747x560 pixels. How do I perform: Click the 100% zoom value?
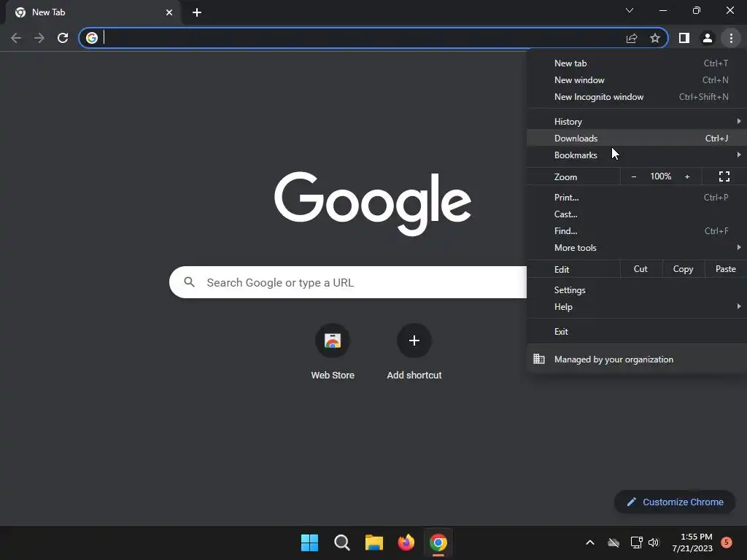(x=661, y=176)
